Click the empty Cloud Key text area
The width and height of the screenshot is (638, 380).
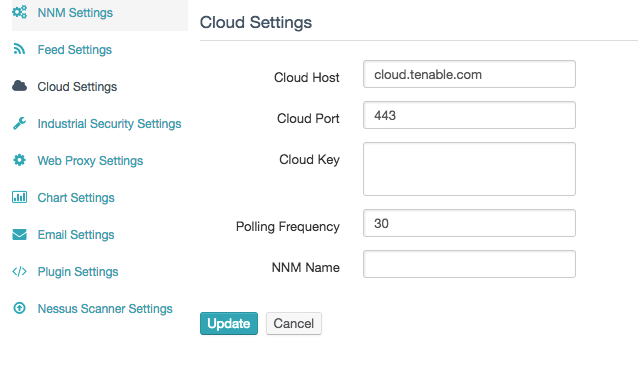(469, 169)
